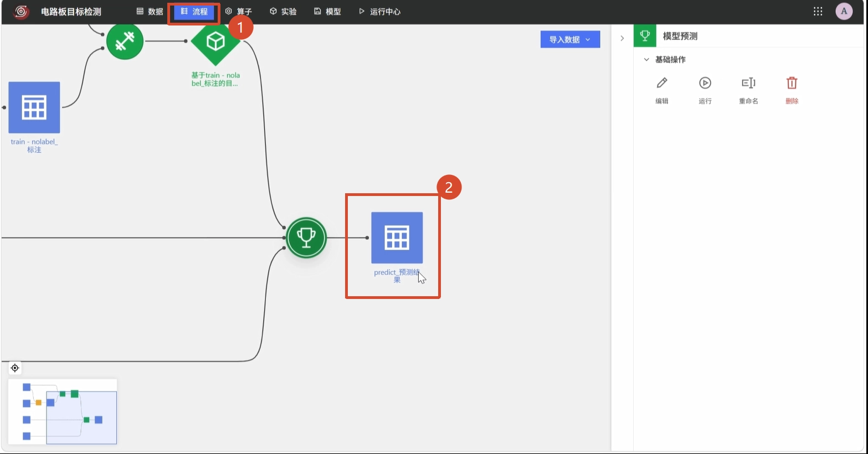Click the 模型预测 panel title

click(680, 36)
